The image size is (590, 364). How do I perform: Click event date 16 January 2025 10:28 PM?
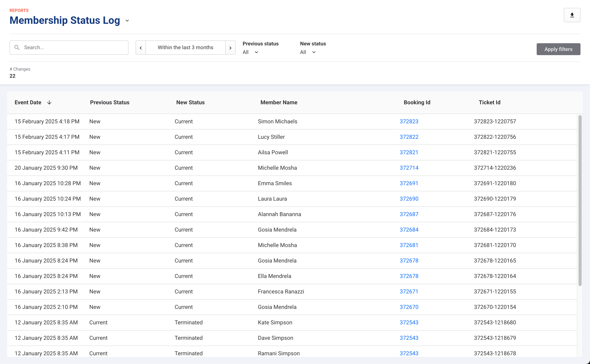(x=48, y=183)
